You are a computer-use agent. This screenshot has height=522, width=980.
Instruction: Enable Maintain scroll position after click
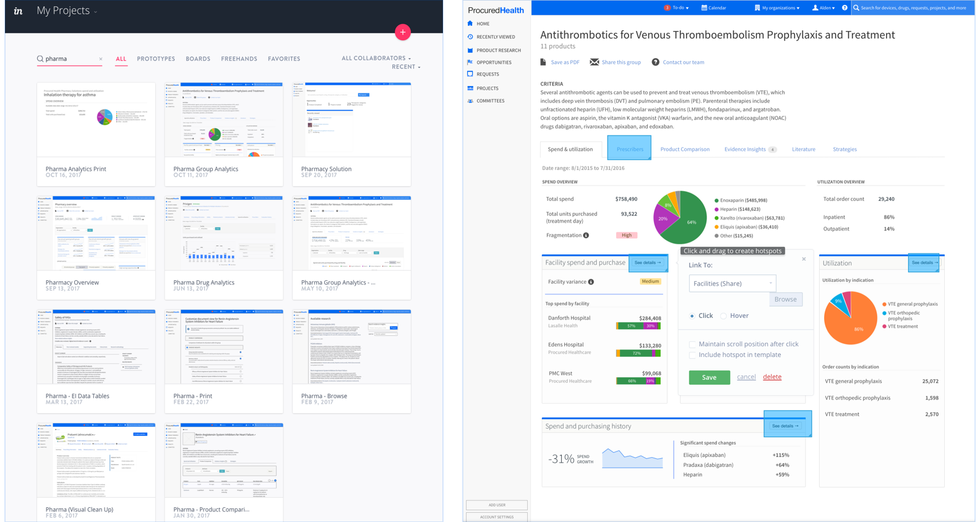coord(692,344)
